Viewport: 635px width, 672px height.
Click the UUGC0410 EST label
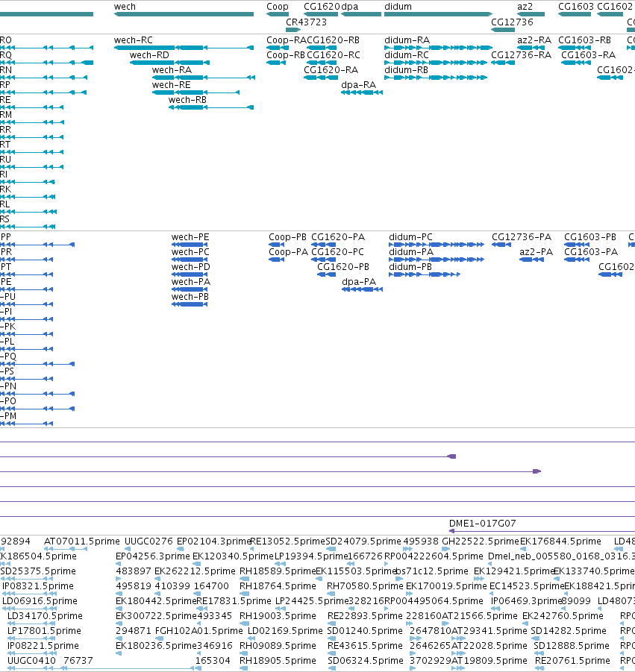32,661
